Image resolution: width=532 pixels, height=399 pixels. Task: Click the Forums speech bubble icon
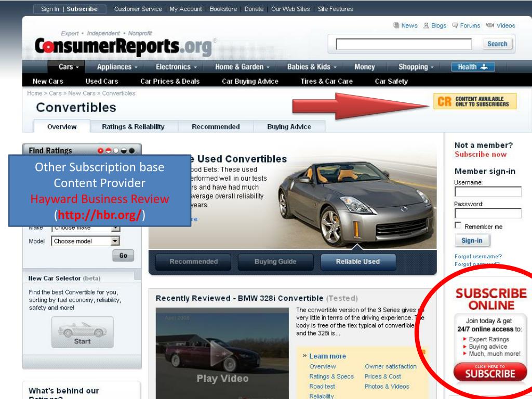click(455, 25)
